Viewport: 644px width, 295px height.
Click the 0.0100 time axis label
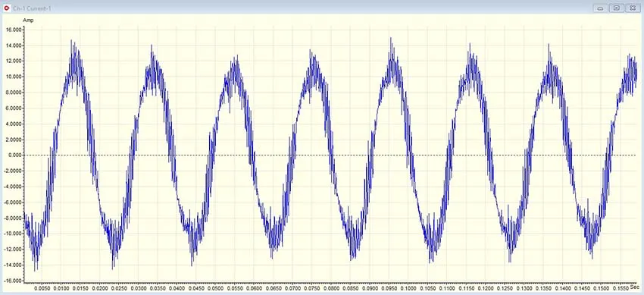pyautogui.click(x=61, y=289)
